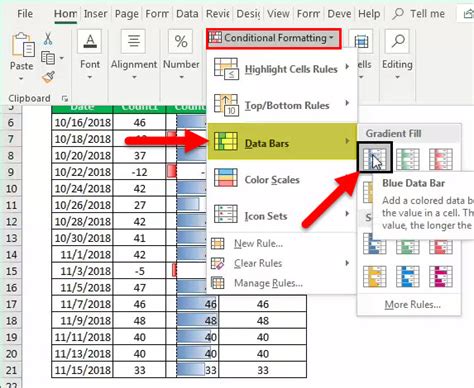Expand the Editing group arrow
474x388 pixels.
coord(397,77)
